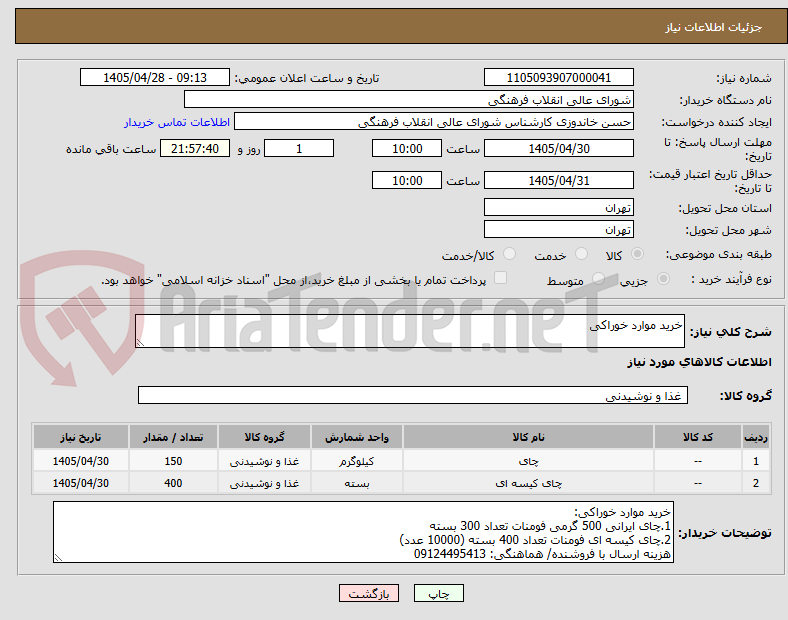Select the کالا radio button
788x620 pixels.
pyautogui.click(x=637, y=254)
